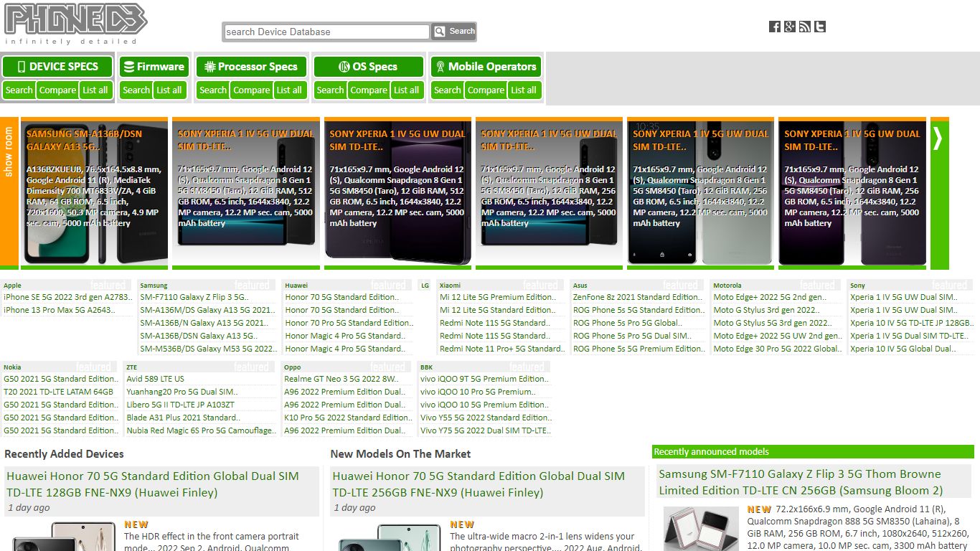Viewport: 980px width, 551px height.
Task: Click in the search Device Database field
Action: (327, 32)
